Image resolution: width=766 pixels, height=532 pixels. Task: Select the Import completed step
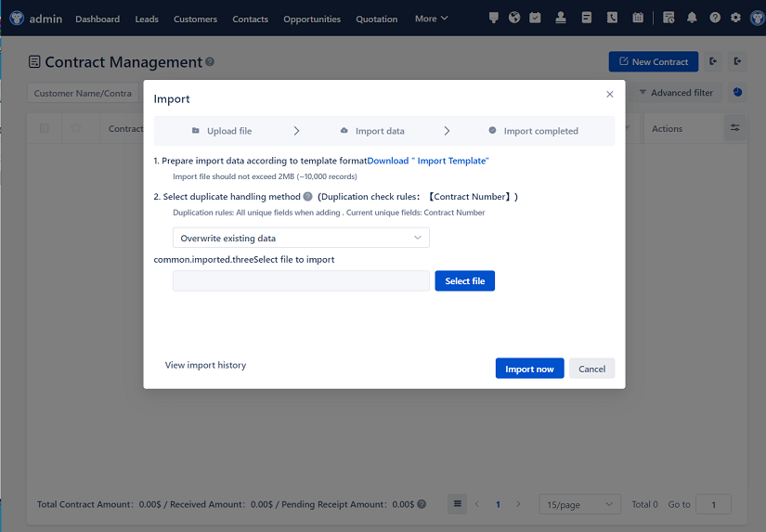click(534, 131)
